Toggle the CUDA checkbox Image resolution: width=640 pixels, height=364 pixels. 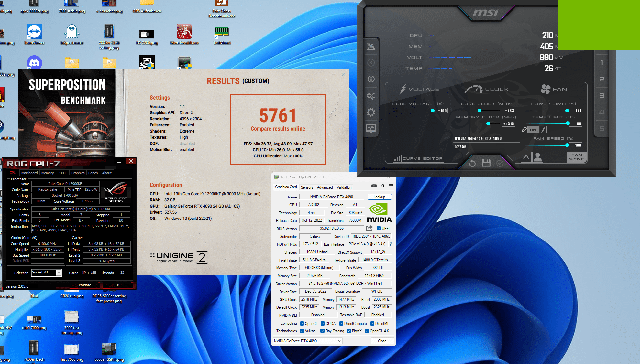tap(323, 324)
